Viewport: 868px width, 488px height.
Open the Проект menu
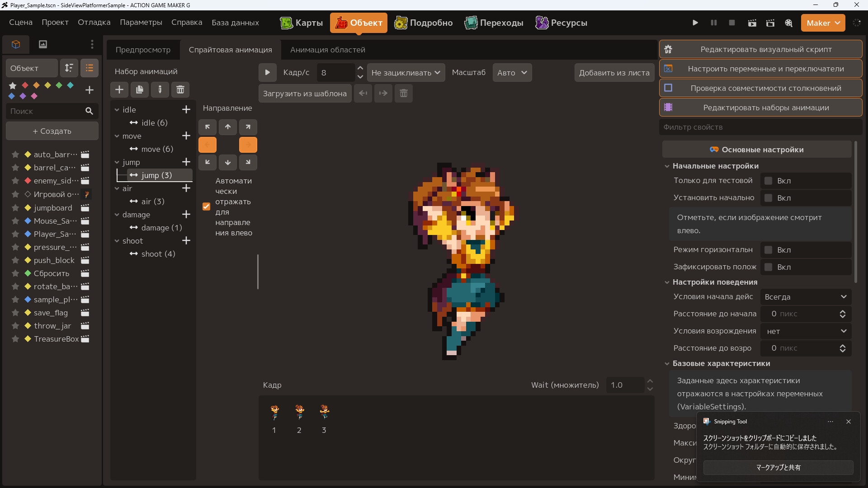55,22
